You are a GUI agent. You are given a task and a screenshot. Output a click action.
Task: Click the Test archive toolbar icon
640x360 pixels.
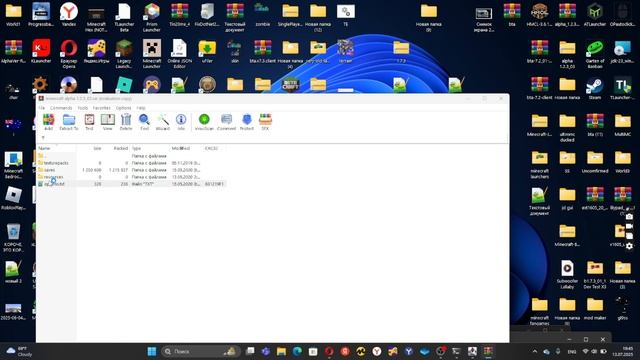(x=89, y=122)
